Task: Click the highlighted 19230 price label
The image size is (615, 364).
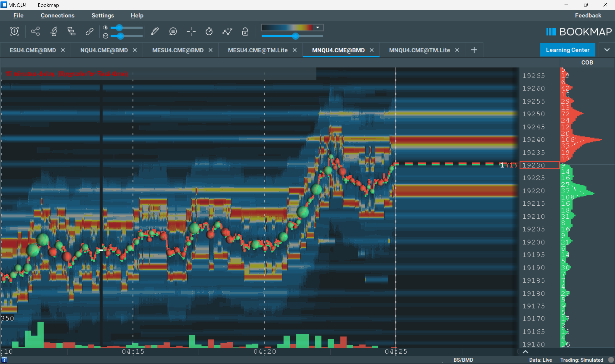Action: 540,165
